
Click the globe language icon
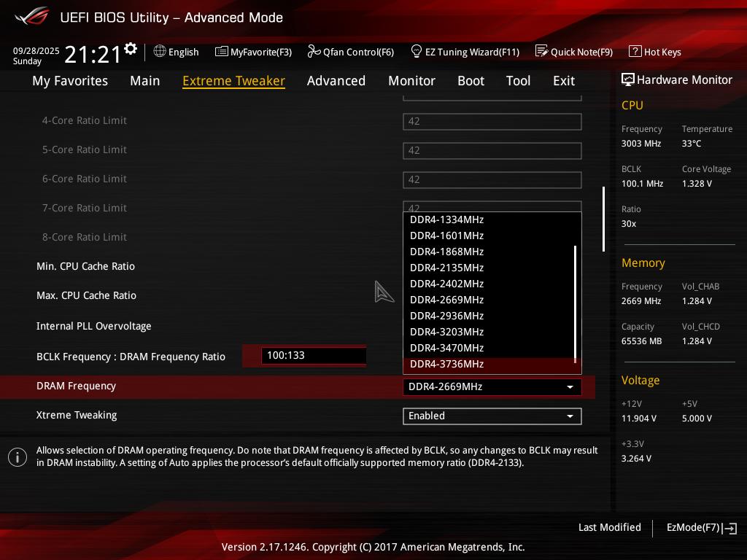coord(160,51)
